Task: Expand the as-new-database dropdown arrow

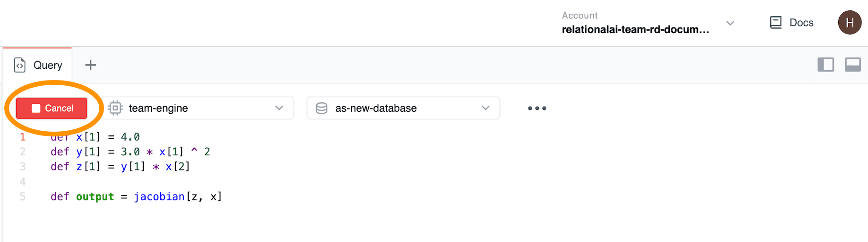Action: point(485,108)
